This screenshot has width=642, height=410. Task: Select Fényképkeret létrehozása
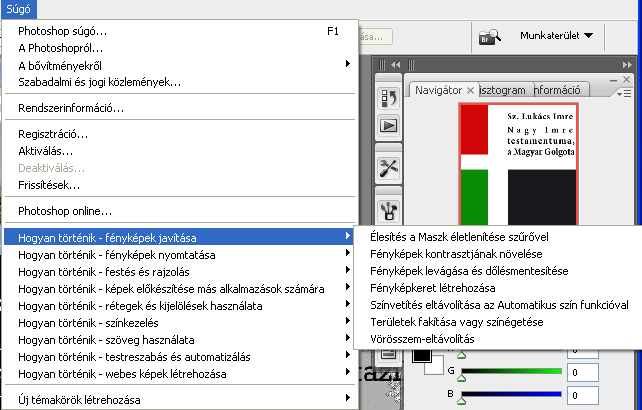click(498, 288)
